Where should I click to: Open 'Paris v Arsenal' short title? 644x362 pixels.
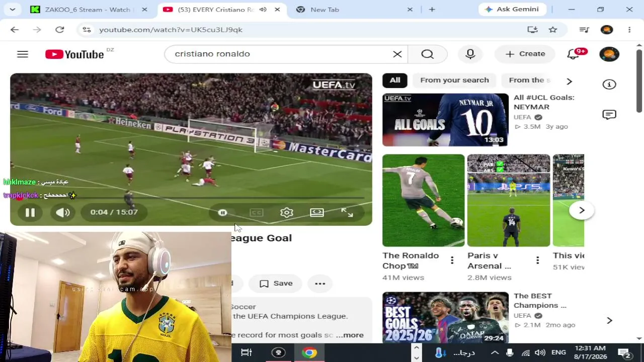pyautogui.click(x=489, y=260)
